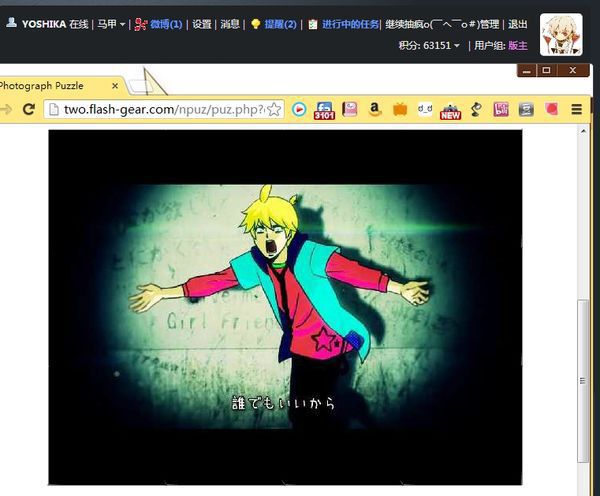Open a new browser tab
Image resolution: width=600 pixels, height=496 pixels.
point(150,83)
